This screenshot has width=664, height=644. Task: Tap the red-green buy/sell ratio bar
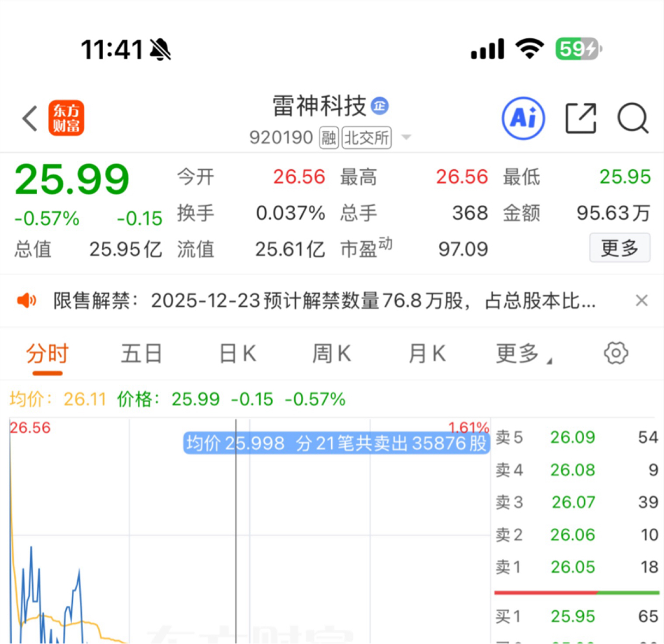pyautogui.click(x=576, y=593)
